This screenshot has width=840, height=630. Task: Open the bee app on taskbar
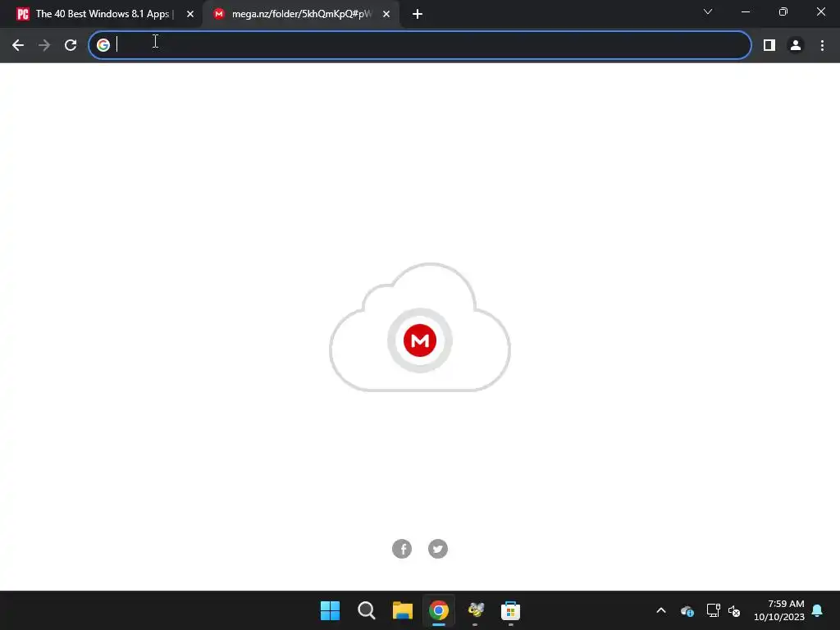[x=475, y=610]
